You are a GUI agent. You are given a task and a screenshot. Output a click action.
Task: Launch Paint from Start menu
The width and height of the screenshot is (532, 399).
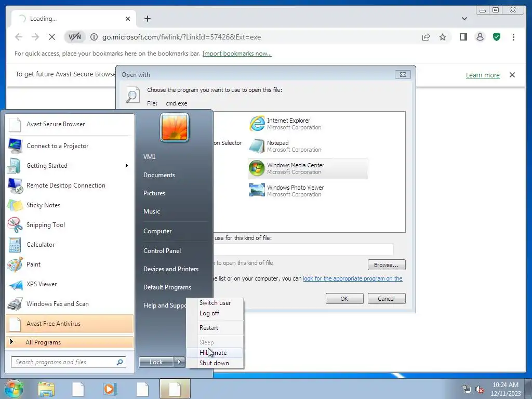pos(70,264)
